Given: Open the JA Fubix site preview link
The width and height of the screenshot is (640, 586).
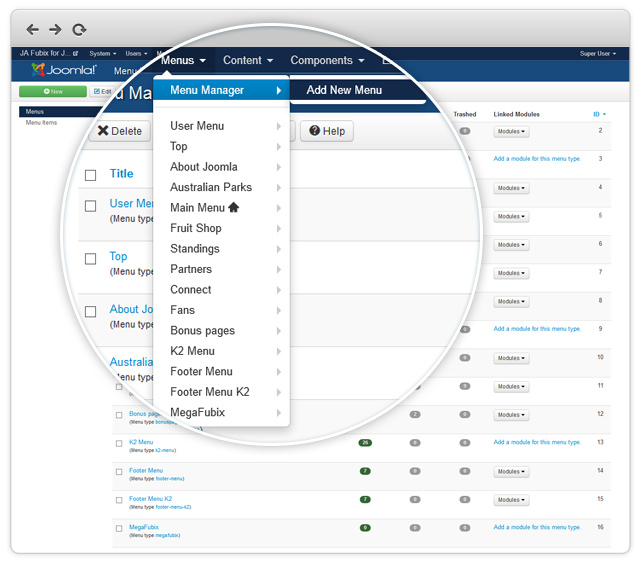Looking at the screenshot, I should coord(49,53).
